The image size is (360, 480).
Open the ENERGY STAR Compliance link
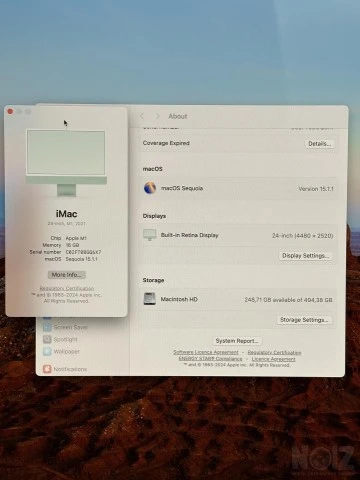210,359
